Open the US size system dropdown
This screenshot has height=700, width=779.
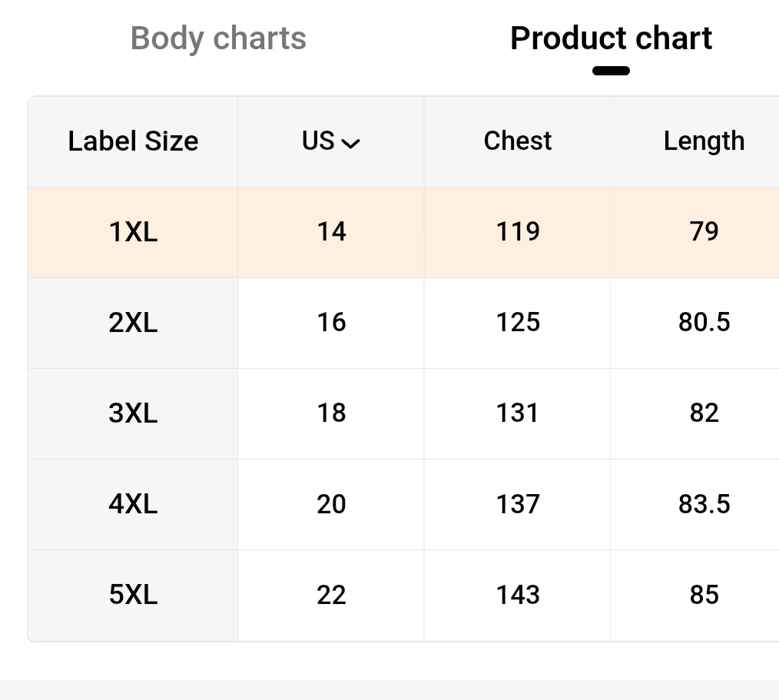tap(330, 141)
